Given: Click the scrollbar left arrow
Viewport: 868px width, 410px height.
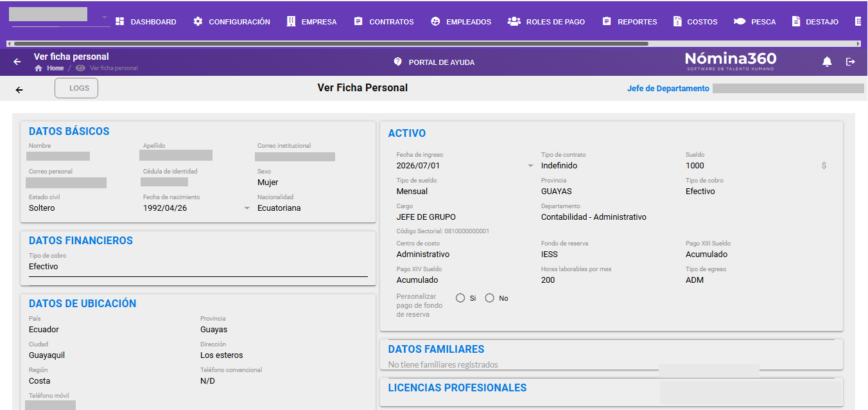Looking at the screenshot, I should point(9,44).
